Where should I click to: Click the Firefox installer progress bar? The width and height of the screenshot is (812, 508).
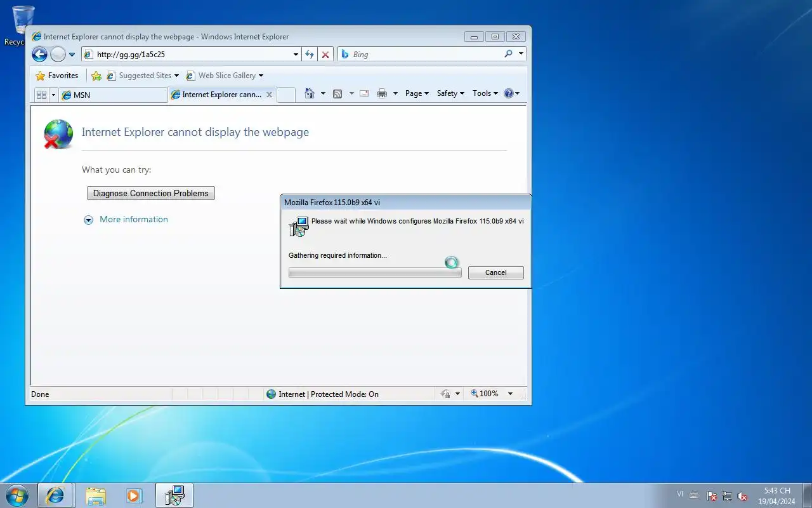(x=375, y=272)
